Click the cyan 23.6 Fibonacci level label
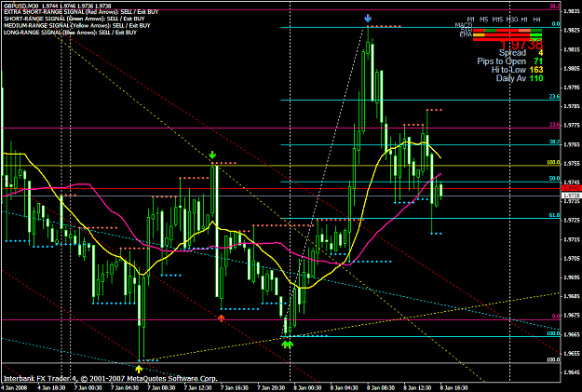The width and height of the screenshot is (582, 392). (555, 97)
